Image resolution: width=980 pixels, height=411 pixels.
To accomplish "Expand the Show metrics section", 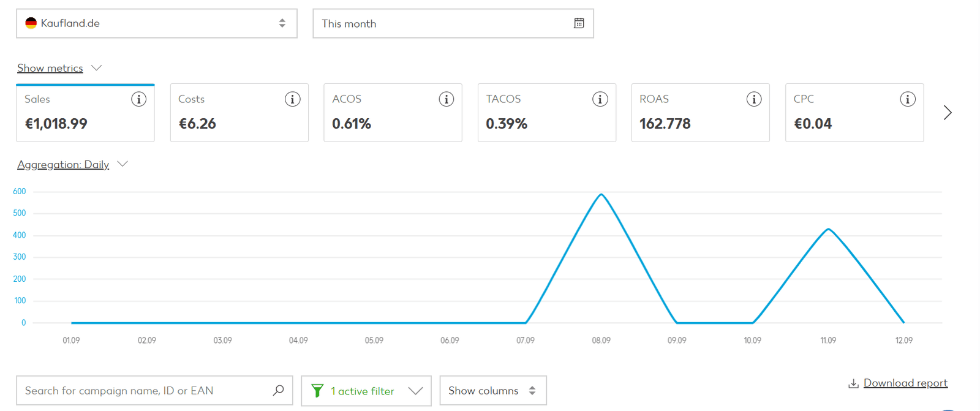I will click(50, 68).
